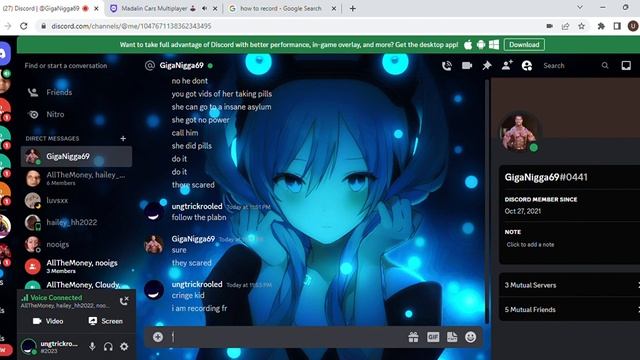Open the browser extensions puzzle icon
This screenshot has width=640, height=360.
click(601, 26)
